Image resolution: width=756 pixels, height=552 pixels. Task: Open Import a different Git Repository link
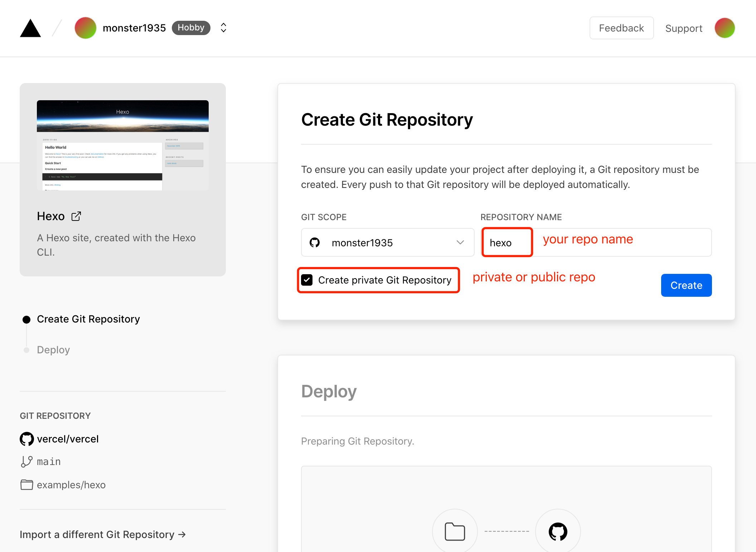(103, 534)
